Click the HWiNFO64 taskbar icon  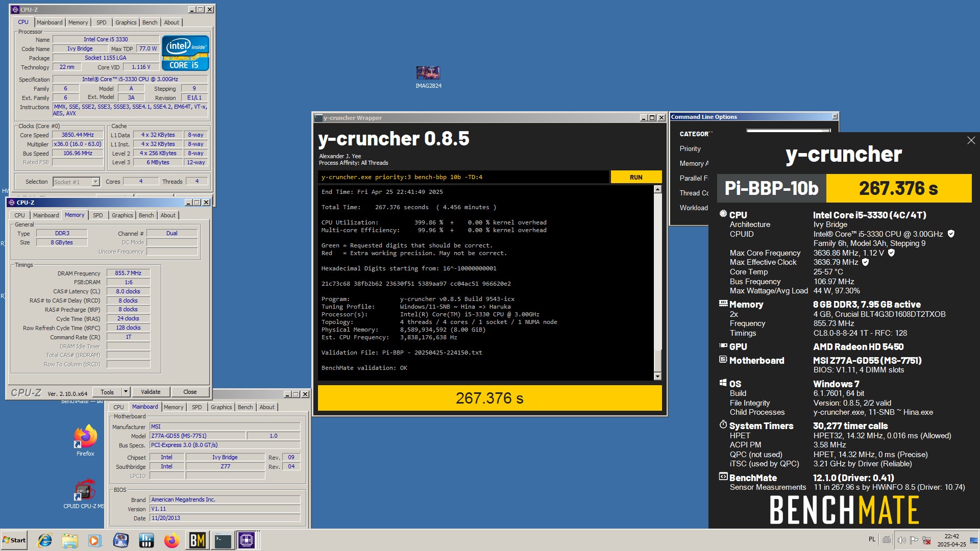(121, 540)
